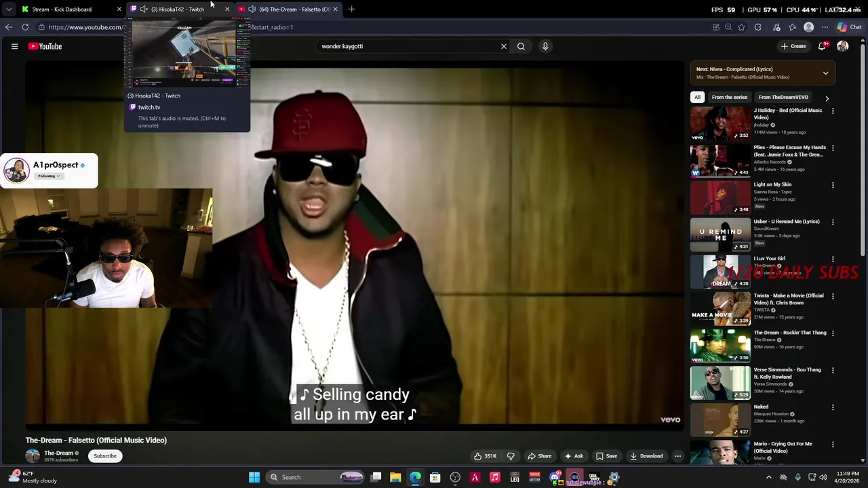Show hidden system tray icons
Screen dimensions: 868x488
point(768,477)
